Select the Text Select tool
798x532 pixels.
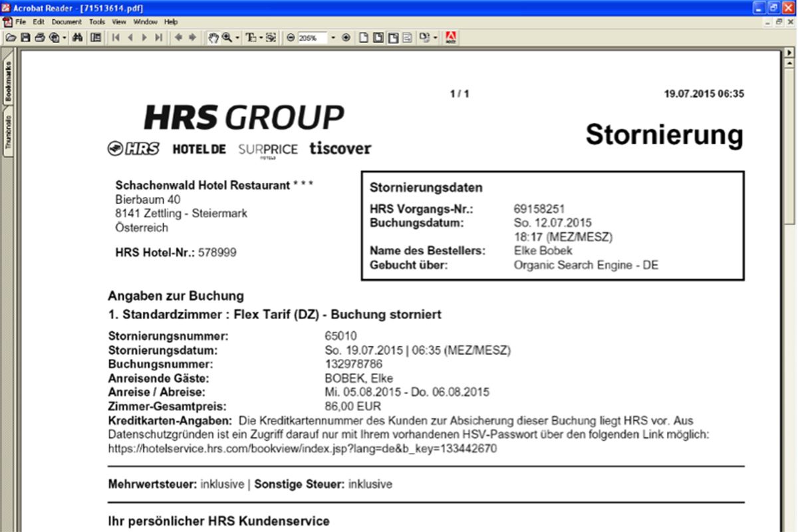[251, 38]
